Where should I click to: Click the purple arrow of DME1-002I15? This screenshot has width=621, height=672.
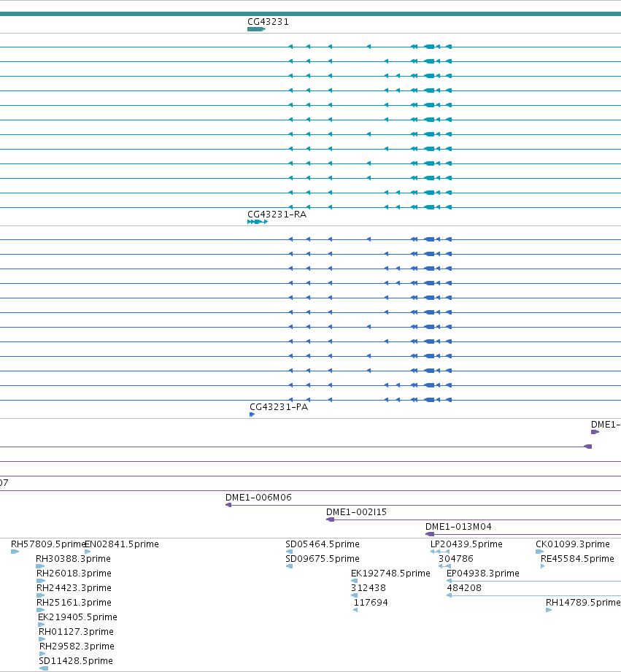(x=330, y=520)
